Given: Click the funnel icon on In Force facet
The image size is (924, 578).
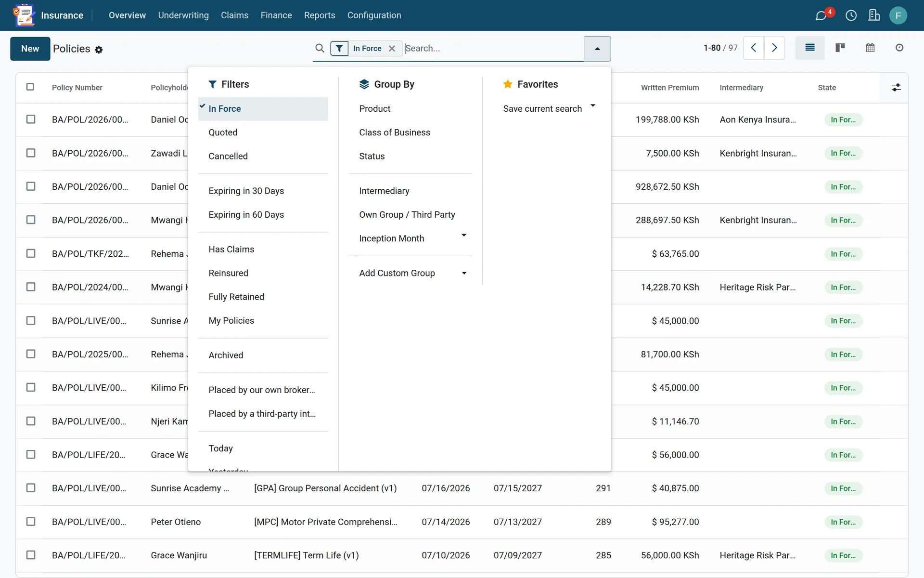Looking at the screenshot, I should click(339, 48).
